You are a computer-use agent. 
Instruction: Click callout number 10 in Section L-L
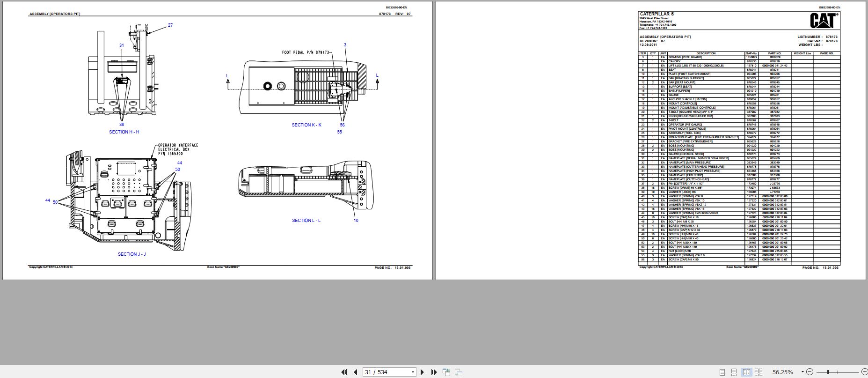[x=356, y=221]
